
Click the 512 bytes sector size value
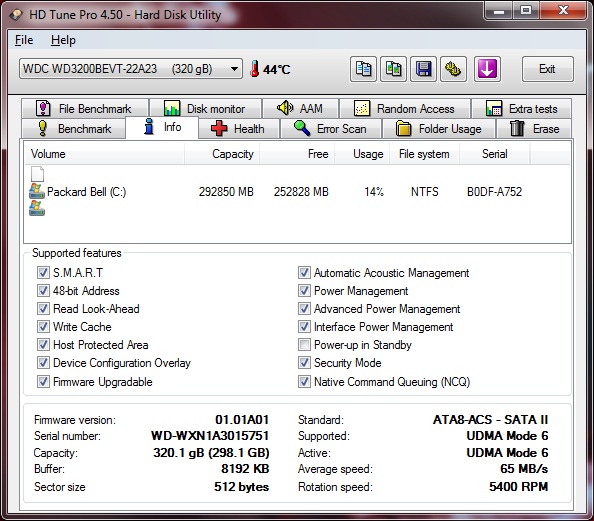pyautogui.click(x=241, y=487)
